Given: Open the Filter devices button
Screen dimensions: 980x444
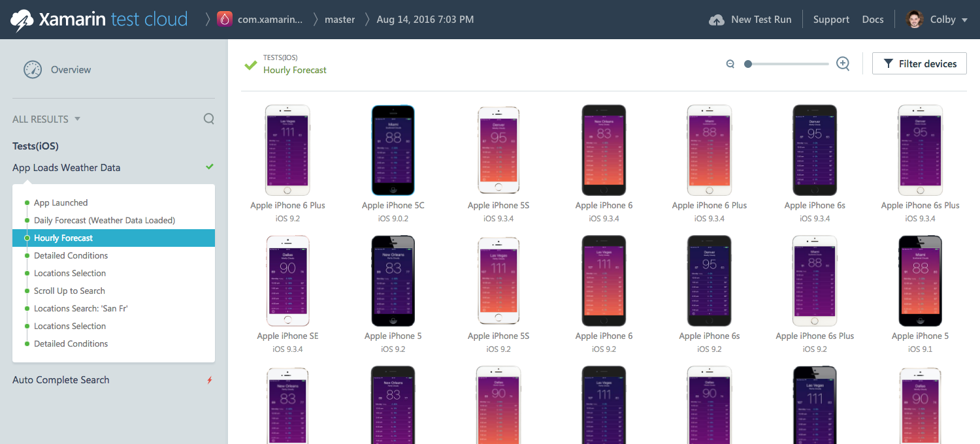Looking at the screenshot, I should pos(920,63).
